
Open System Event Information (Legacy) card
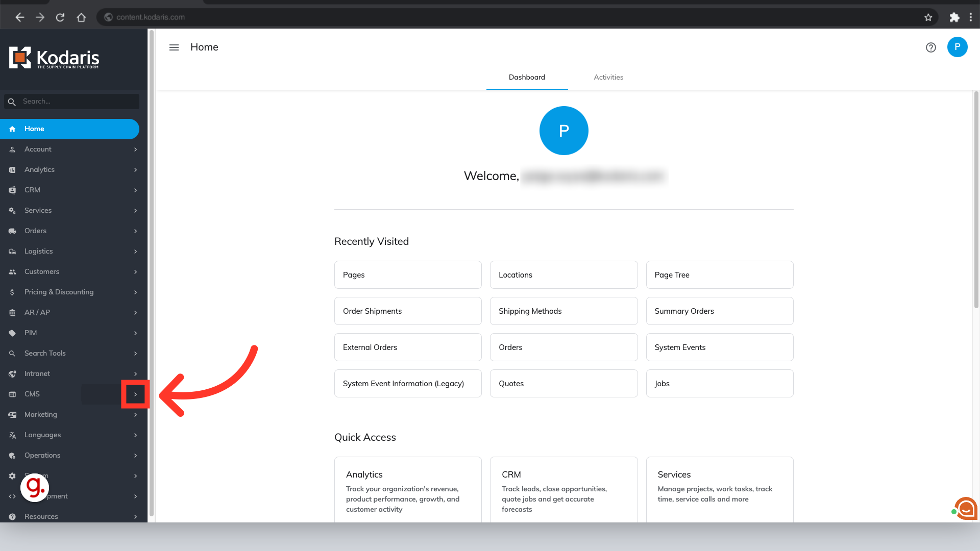pyautogui.click(x=408, y=384)
